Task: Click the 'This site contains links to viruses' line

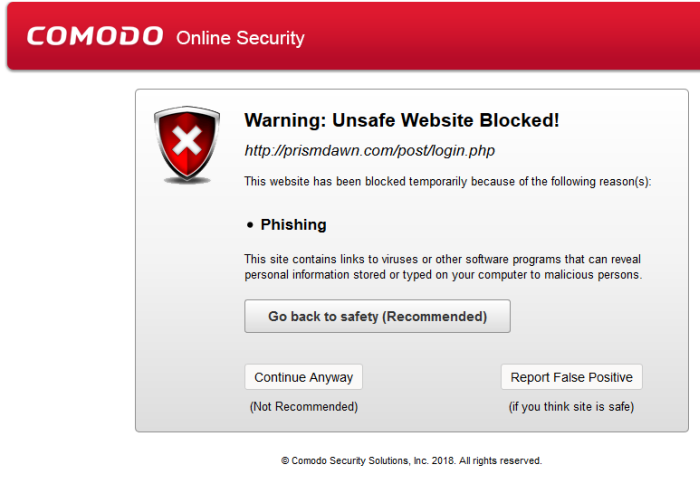Action: 442,258
